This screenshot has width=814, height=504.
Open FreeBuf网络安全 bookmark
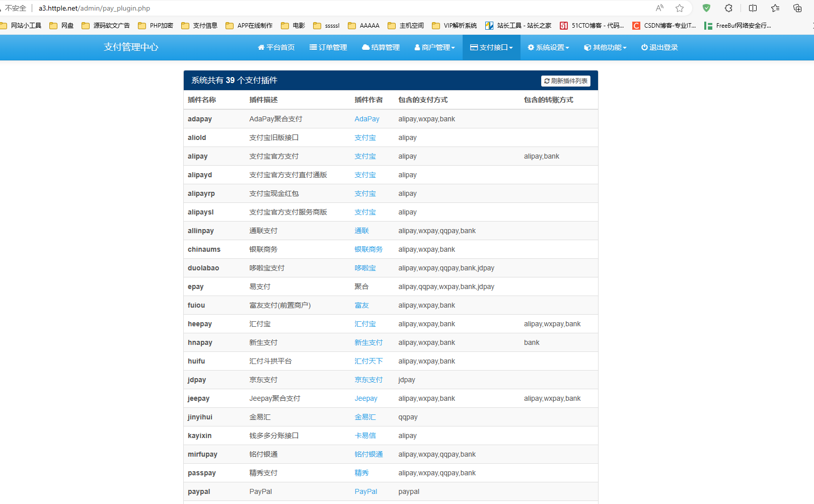pyautogui.click(x=737, y=26)
